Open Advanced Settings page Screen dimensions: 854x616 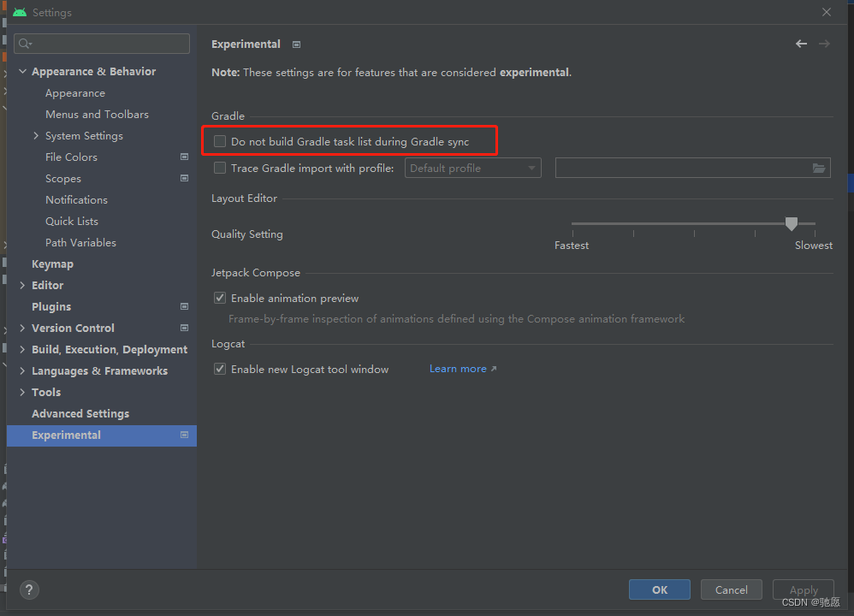click(80, 414)
